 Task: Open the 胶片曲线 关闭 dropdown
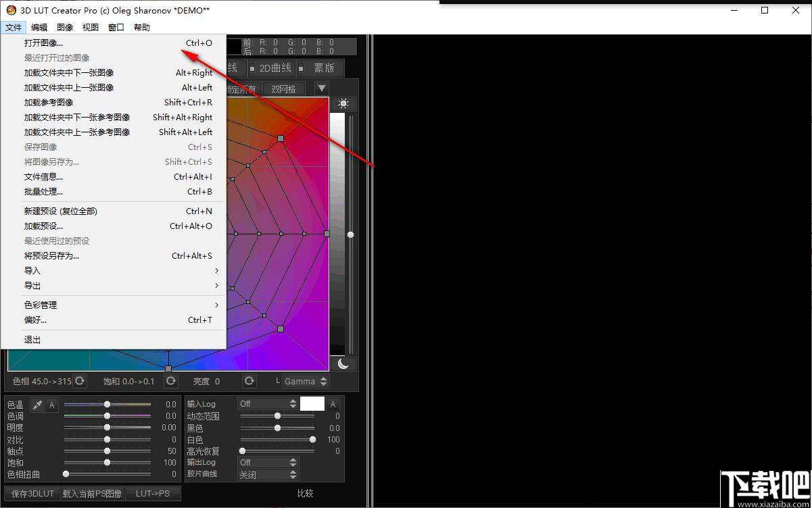pyautogui.click(x=268, y=474)
